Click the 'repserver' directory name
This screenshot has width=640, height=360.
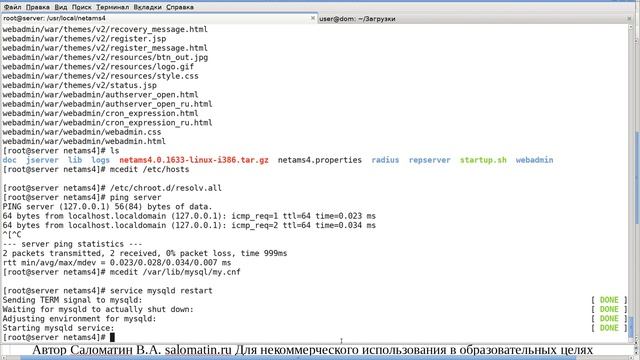429,160
